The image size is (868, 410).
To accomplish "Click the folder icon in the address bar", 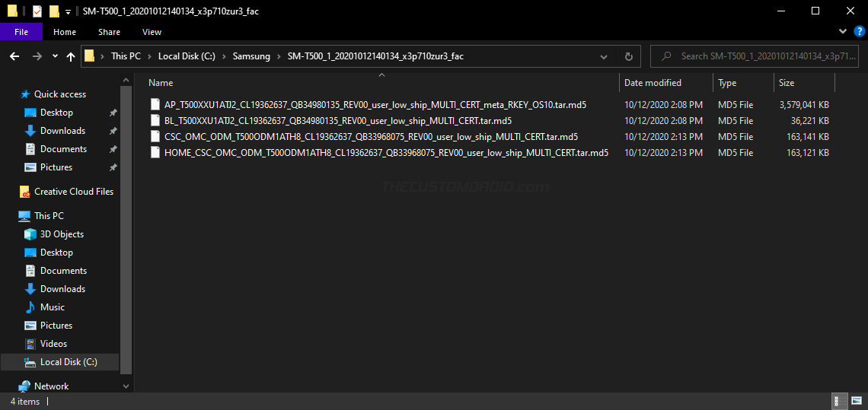I will (x=89, y=56).
